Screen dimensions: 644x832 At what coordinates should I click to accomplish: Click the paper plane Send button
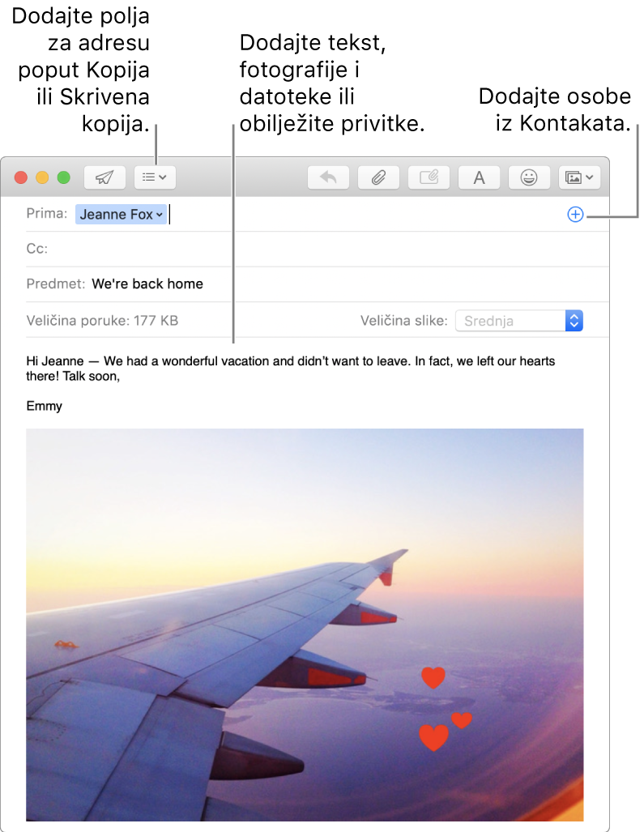click(104, 177)
